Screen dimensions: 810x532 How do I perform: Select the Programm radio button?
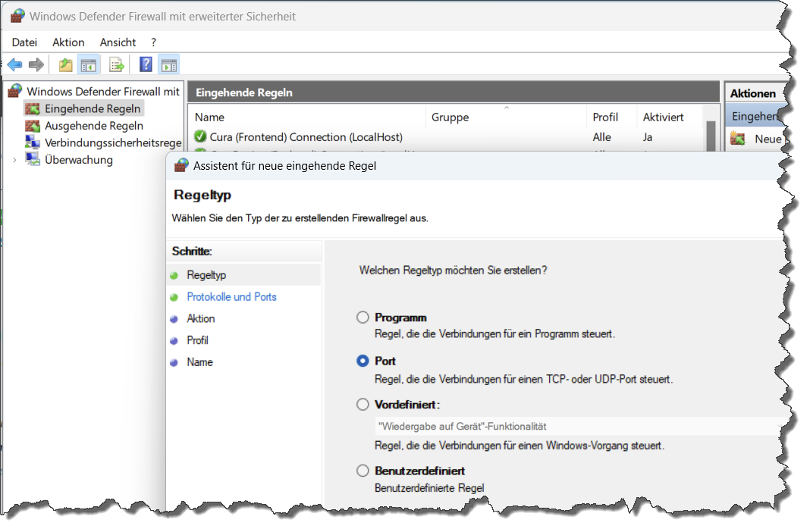[x=363, y=318]
